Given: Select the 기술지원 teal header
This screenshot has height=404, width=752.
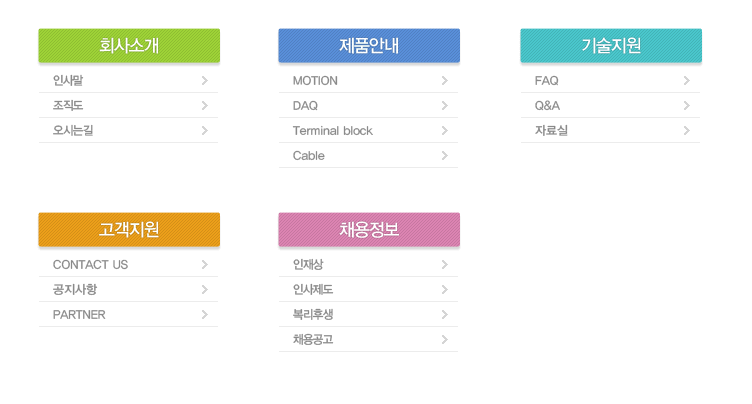Looking at the screenshot, I should click(611, 46).
